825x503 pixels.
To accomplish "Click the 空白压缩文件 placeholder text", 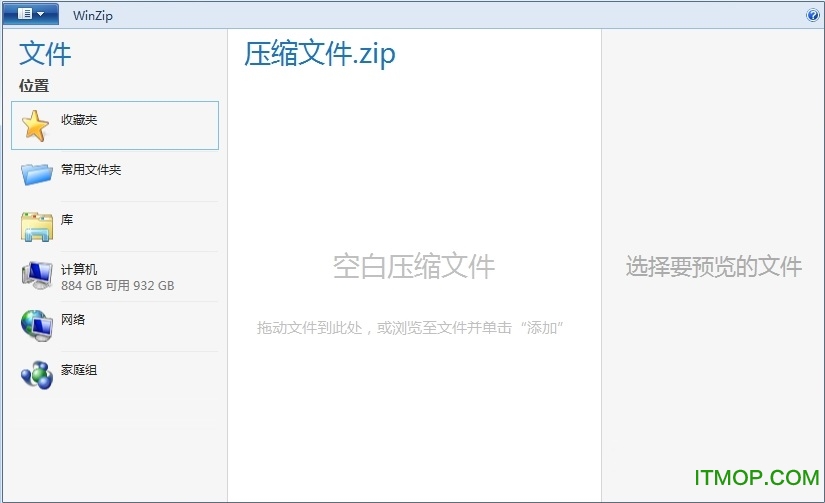I will tap(414, 266).
